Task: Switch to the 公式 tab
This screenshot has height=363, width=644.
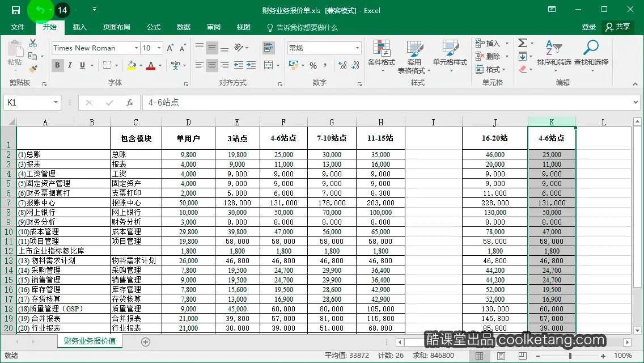Action: (x=154, y=27)
